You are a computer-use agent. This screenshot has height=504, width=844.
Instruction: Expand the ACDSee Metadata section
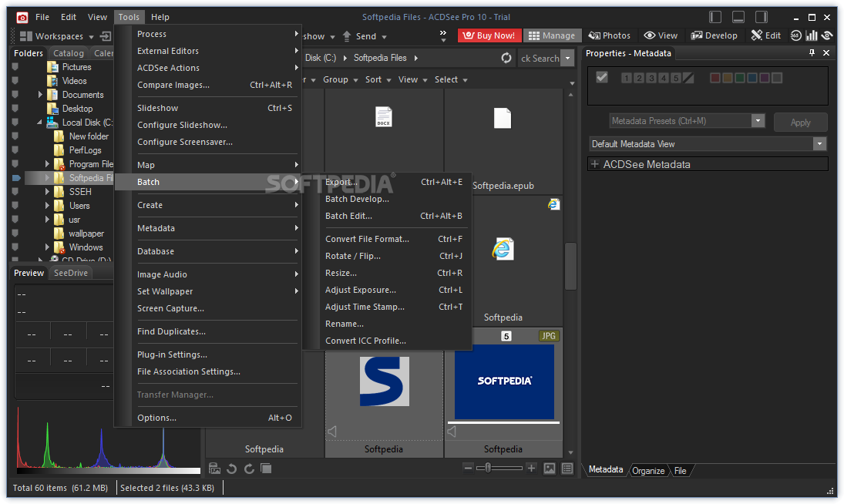pyautogui.click(x=595, y=164)
